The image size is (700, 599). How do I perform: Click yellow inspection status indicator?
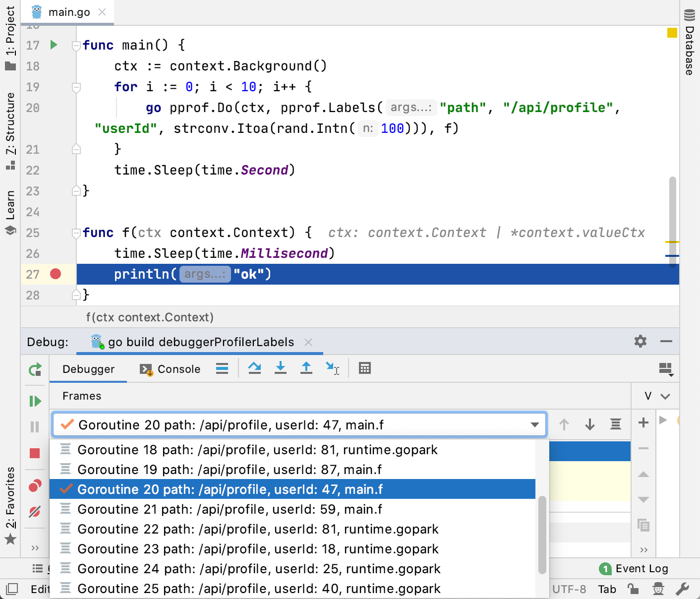pyautogui.click(x=672, y=33)
